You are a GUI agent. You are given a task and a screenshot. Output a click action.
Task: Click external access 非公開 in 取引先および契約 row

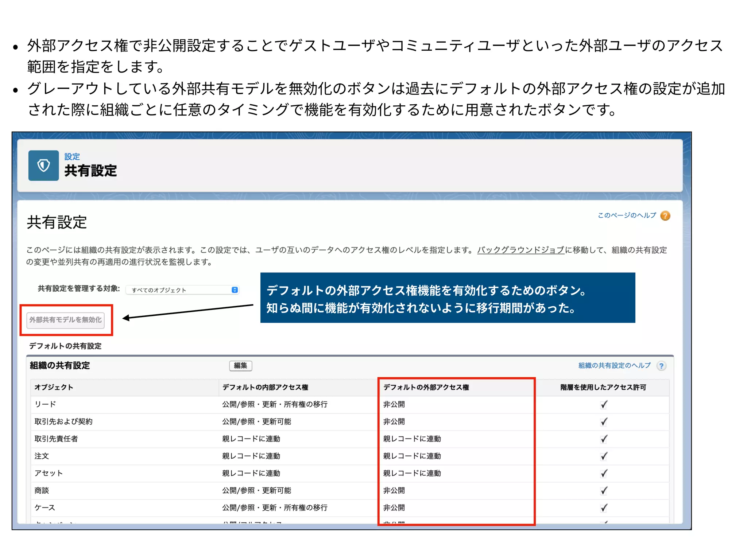(x=394, y=421)
